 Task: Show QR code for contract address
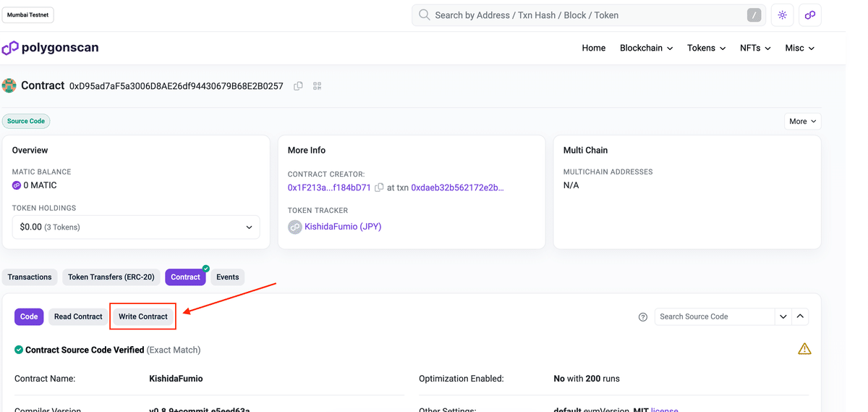point(317,85)
